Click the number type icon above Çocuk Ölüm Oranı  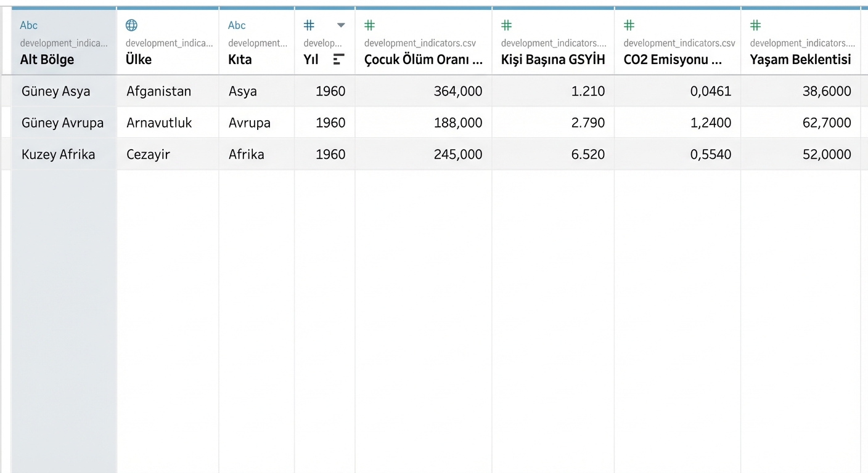(x=369, y=25)
